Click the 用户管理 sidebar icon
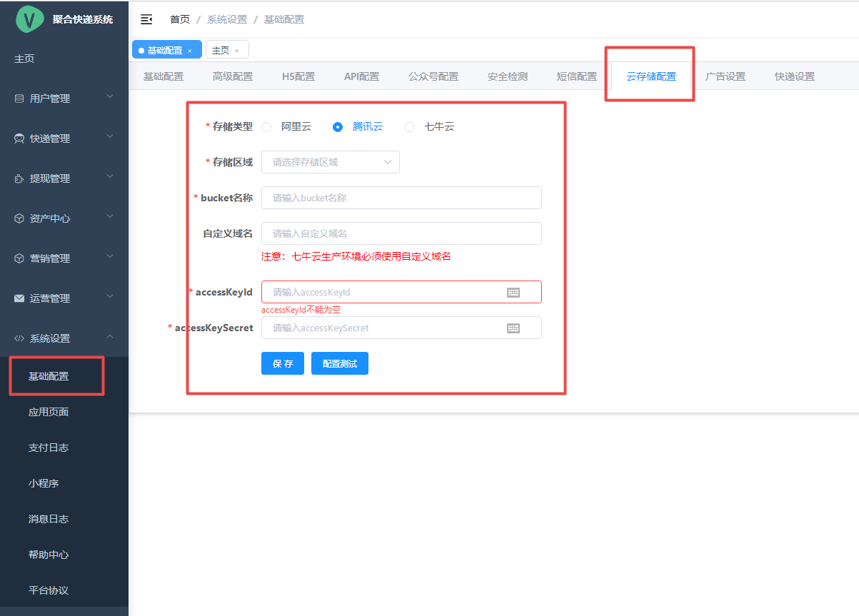Viewport: 859px width, 616px height. click(19, 99)
